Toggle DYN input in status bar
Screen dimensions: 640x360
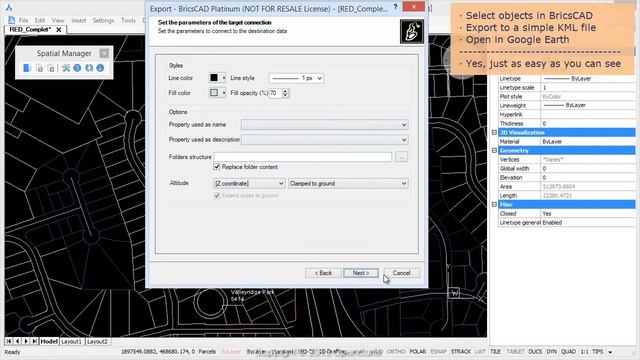coord(551,351)
